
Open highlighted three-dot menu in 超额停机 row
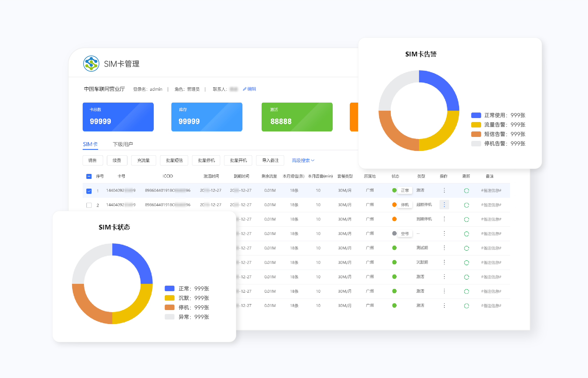(x=444, y=205)
